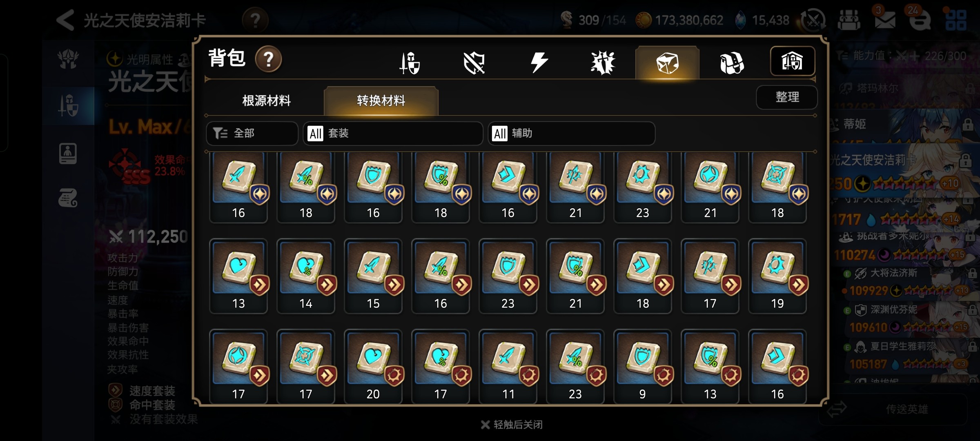Expand the All 辅助 sub-stat filter
The image size is (980, 441).
(x=572, y=133)
